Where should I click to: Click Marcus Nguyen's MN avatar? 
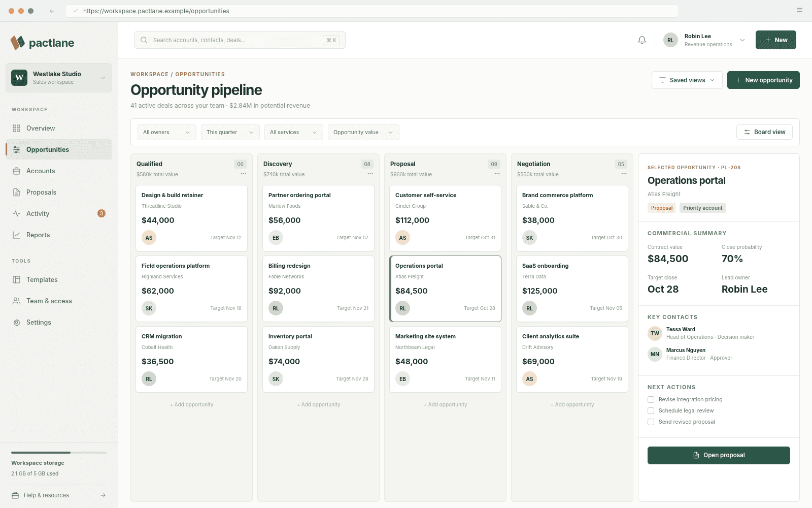pos(655,354)
